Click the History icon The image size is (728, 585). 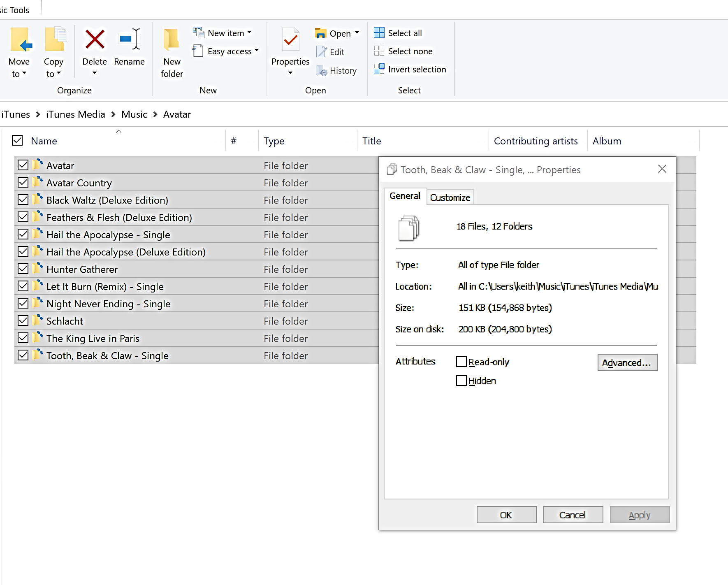click(322, 71)
